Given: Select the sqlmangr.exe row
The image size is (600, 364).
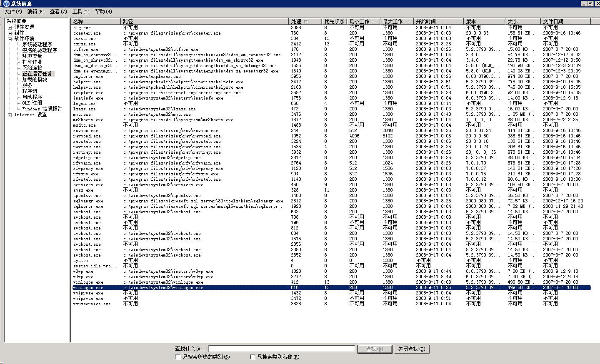Looking at the screenshot, I should point(331,201).
